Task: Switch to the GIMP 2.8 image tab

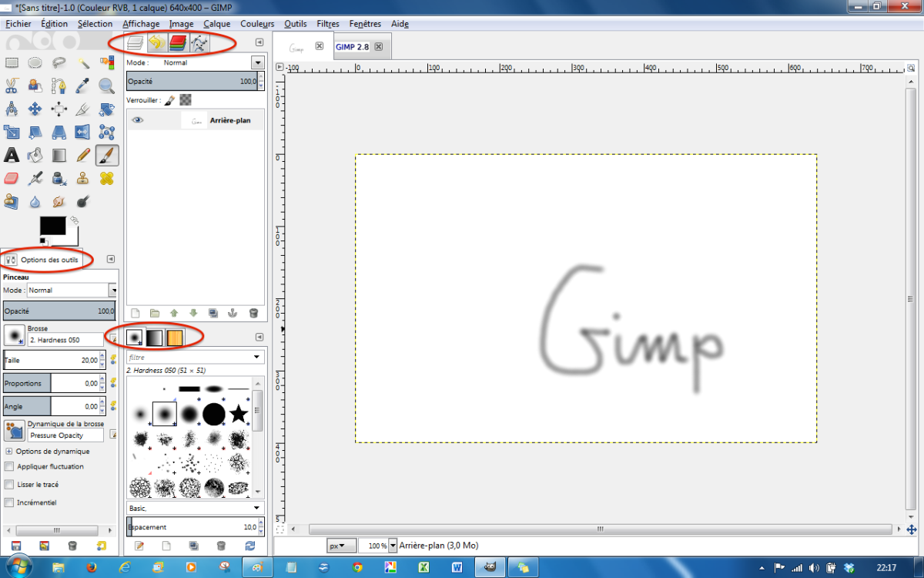Action: (x=362, y=46)
